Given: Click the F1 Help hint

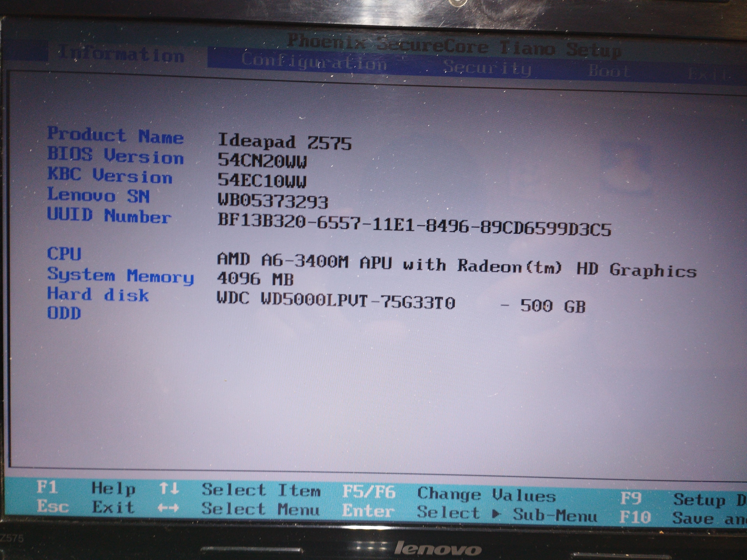Looking at the screenshot, I should tap(86, 488).
